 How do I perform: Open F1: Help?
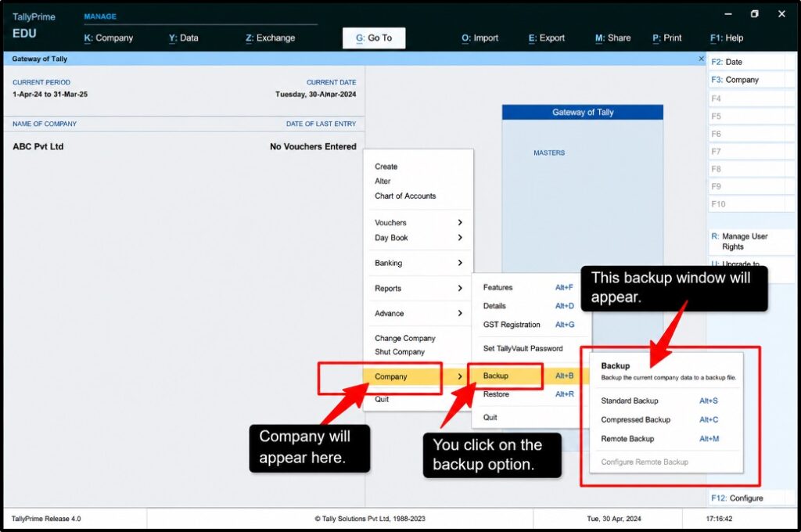(x=727, y=38)
